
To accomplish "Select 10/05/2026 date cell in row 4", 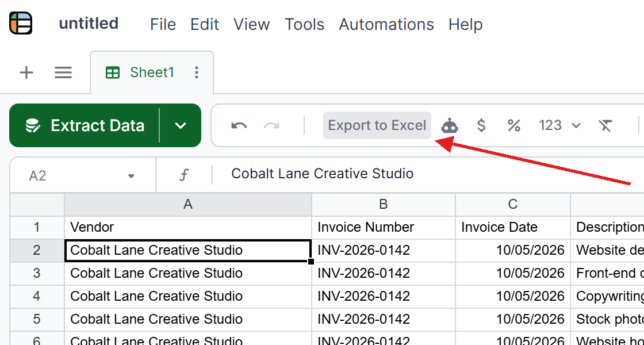I will pos(513,296).
